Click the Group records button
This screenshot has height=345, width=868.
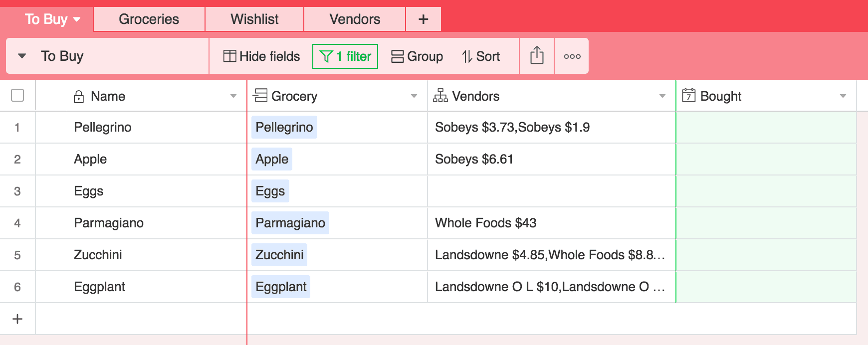(x=417, y=56)
